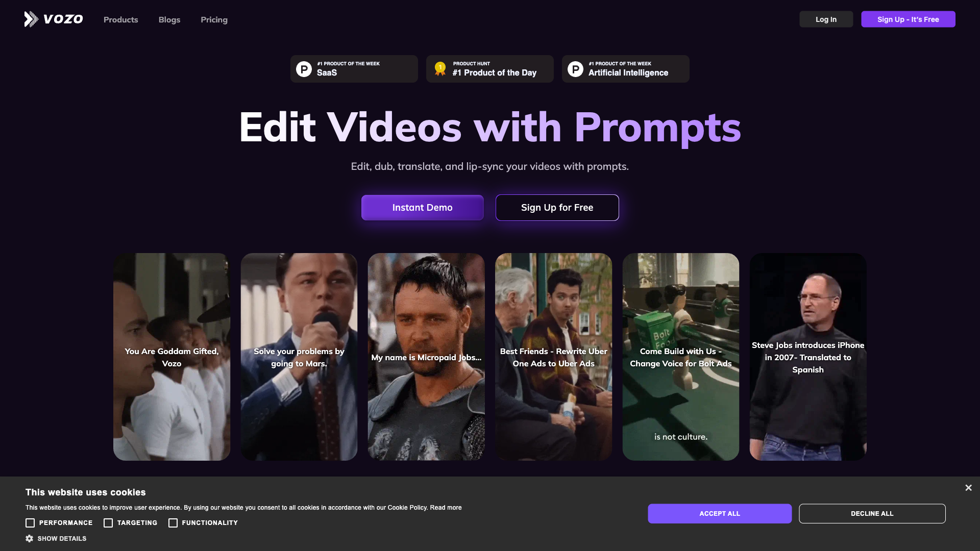
Task: Click the Instant Demo button
Action: (x=423, y=207)
